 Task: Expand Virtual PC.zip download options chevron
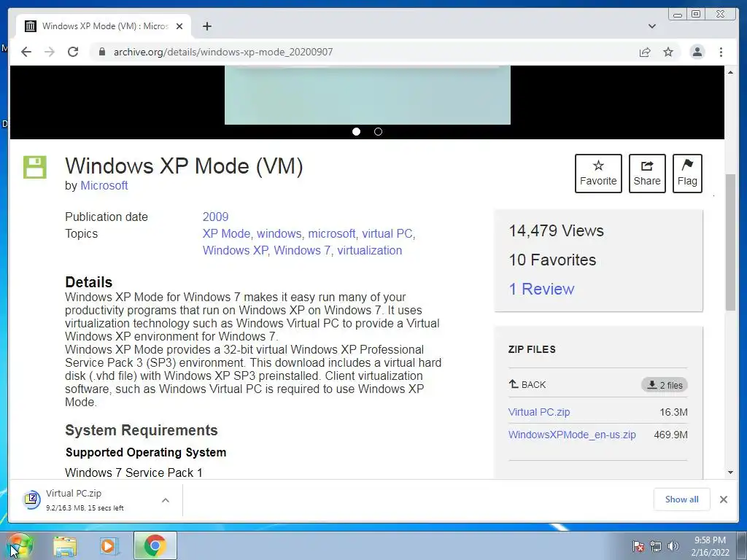(x=166, y=500)
